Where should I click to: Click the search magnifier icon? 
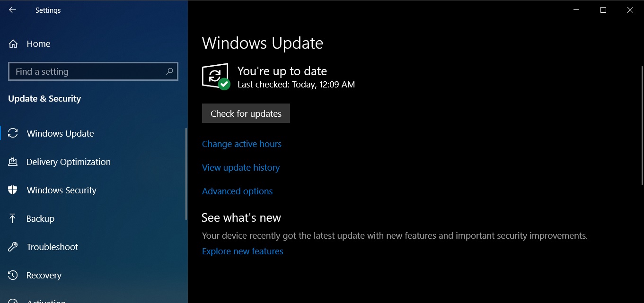(x=169, y=71)
